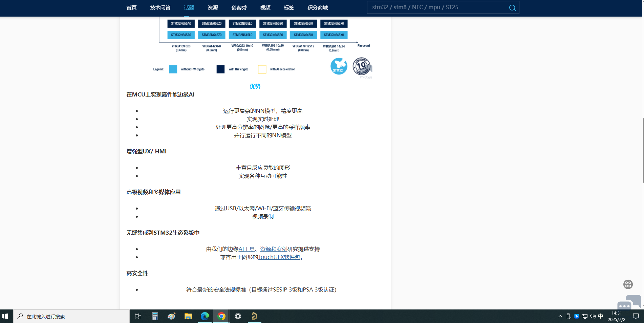Viewport: 644px width, 323px height.
Task: Click the yellow-outlined AI acceleration swatch
Action: click(262, 69)
